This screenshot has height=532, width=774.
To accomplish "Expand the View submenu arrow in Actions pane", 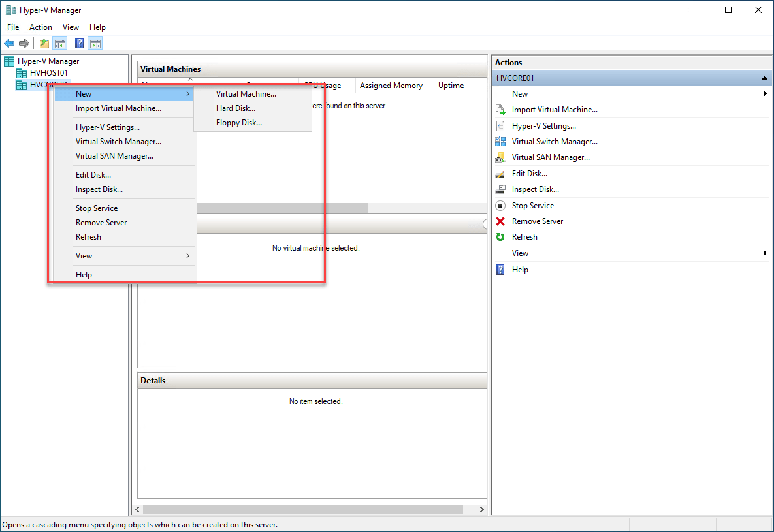I will click(x=765, y=253).
